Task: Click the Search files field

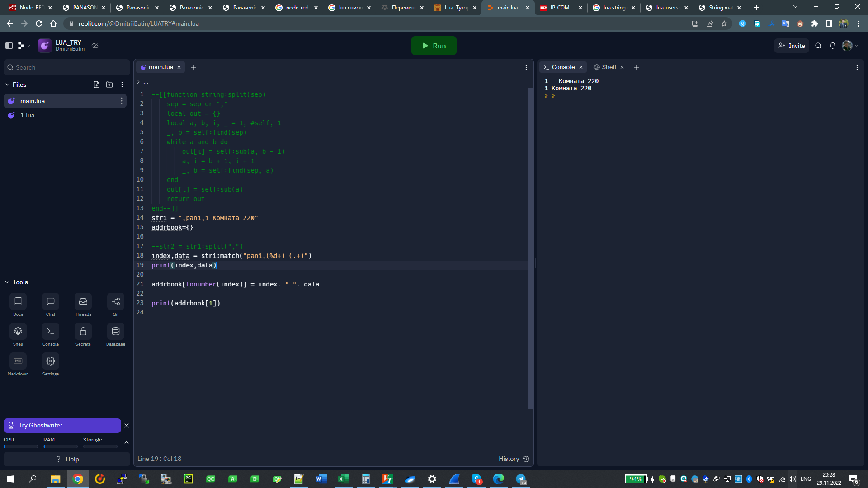Action: point(67,67)
